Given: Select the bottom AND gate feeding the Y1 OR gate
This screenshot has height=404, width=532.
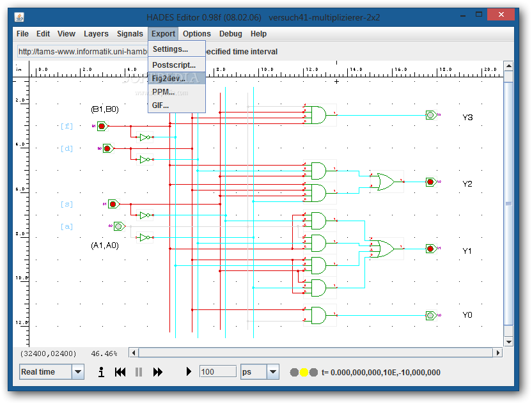Looking at the screenshot, I should 318,288.
